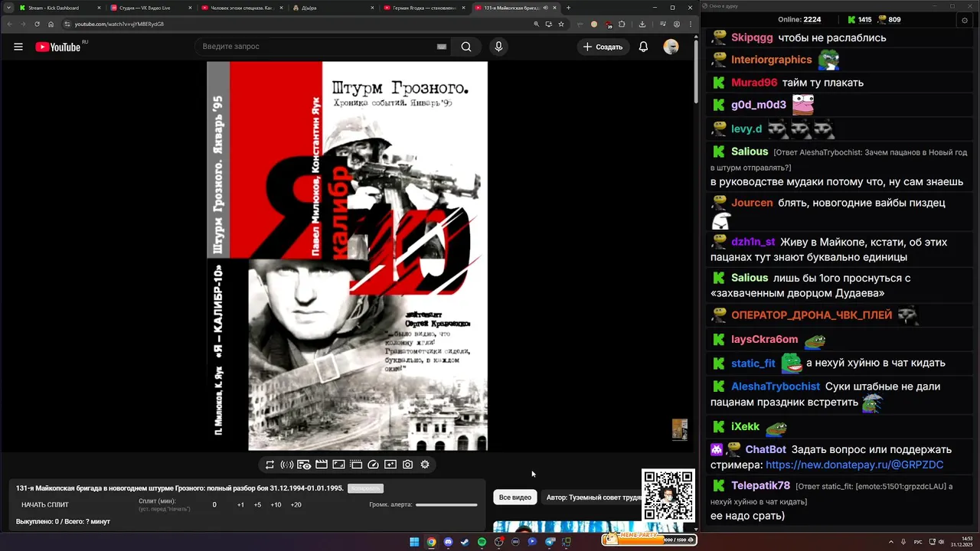Open the YouTube hamburger guide menu
The width and height of the screenshot is (980, 551).
point(18,47)
